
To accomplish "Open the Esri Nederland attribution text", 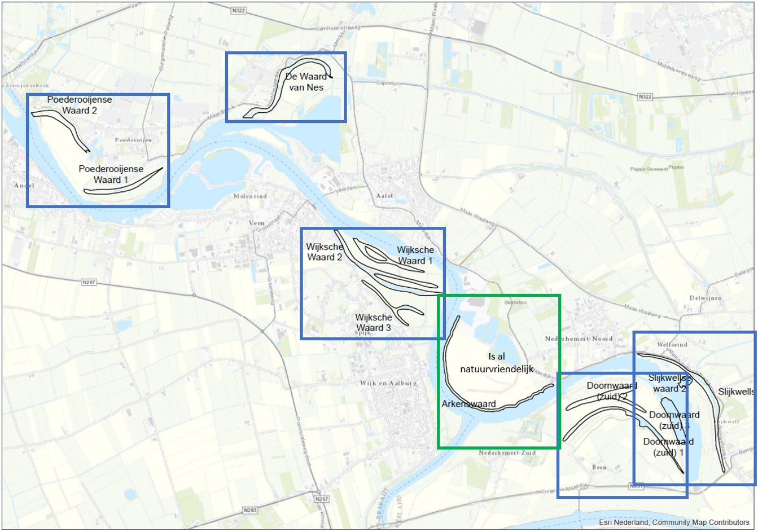I will (x=674, y=522).
